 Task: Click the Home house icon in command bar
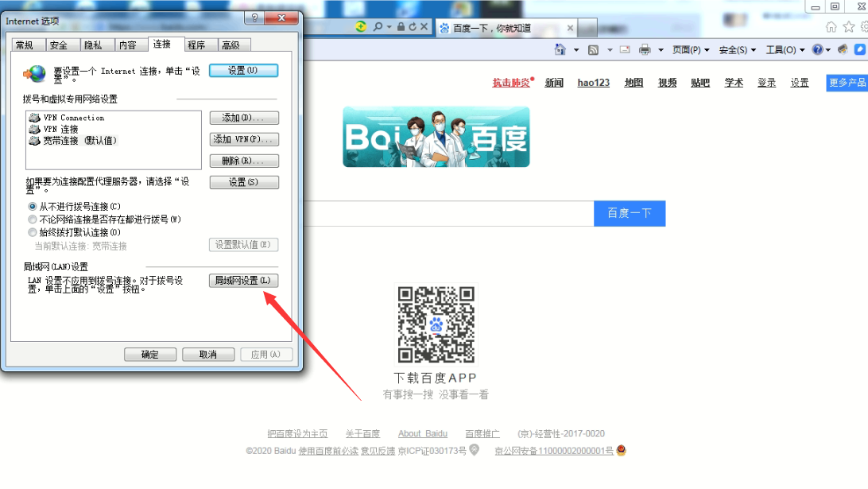[560, 49]
